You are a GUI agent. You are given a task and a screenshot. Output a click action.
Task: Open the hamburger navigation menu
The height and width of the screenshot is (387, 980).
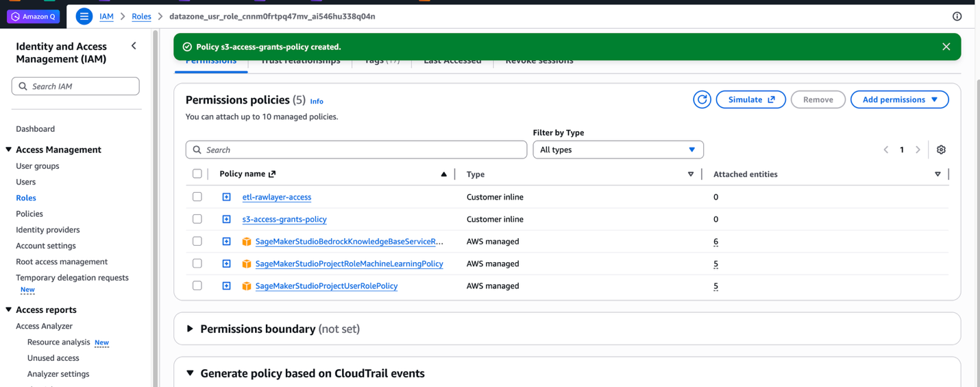tap(84, 16)
